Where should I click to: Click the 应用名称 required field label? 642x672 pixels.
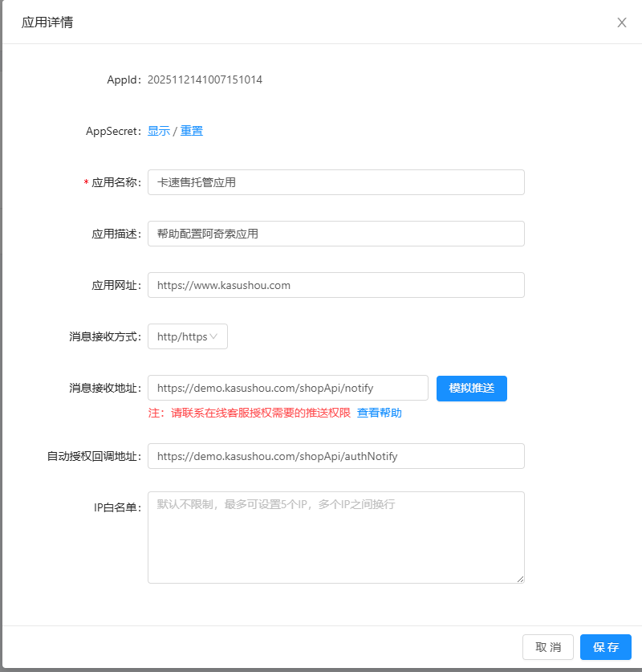(116, 182)
